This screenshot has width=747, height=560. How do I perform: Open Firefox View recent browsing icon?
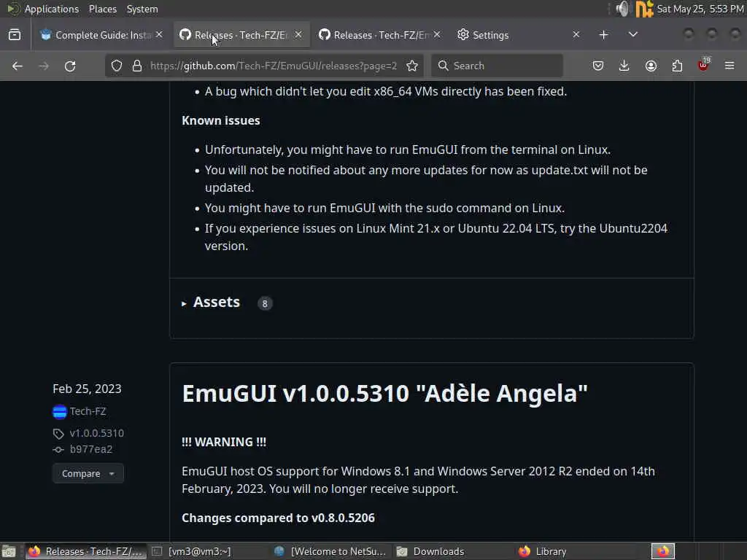tap(15, 35)
